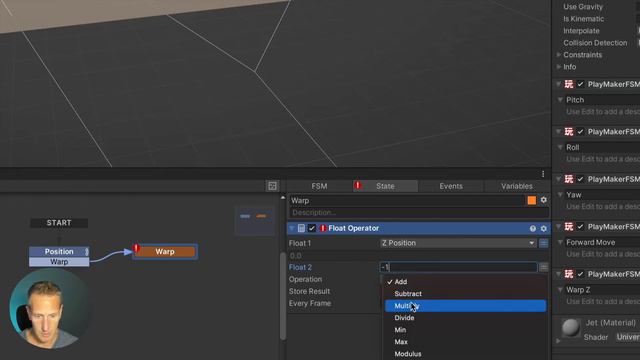Click the PlayMaker icon beside Forward Move FSM

pos(569,227)
